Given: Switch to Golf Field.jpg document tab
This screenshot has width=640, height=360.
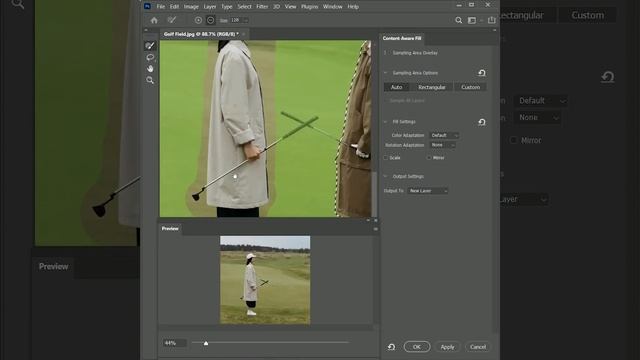Looking at the screenshot, I should pyautogui.click(x=201, y=34).
